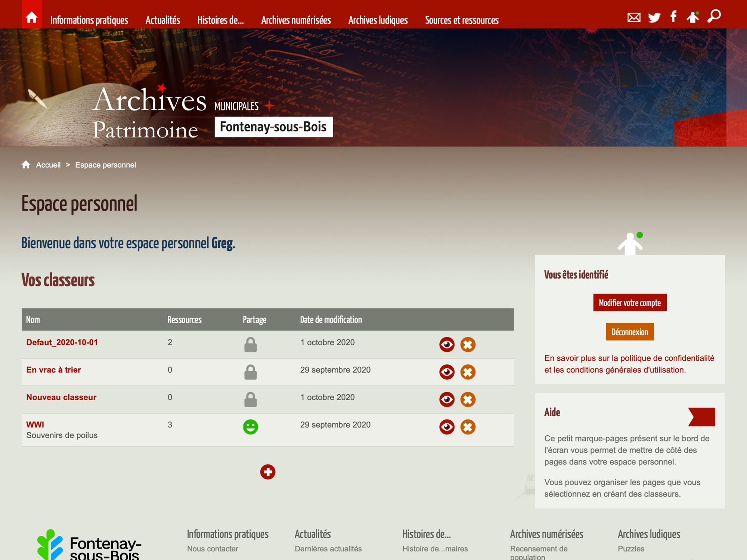Viewport: 747px width, 560px height.
Task: Toggle lock sharing on Defaut_2020-10-01
Action: click(x=250, y=345)
